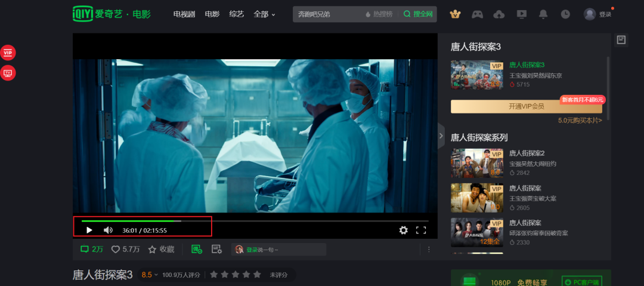The height and width of the screenshot is (286, 644).
Task: Click 唐人街探案2 title text
Action: (x=527, y=153)
